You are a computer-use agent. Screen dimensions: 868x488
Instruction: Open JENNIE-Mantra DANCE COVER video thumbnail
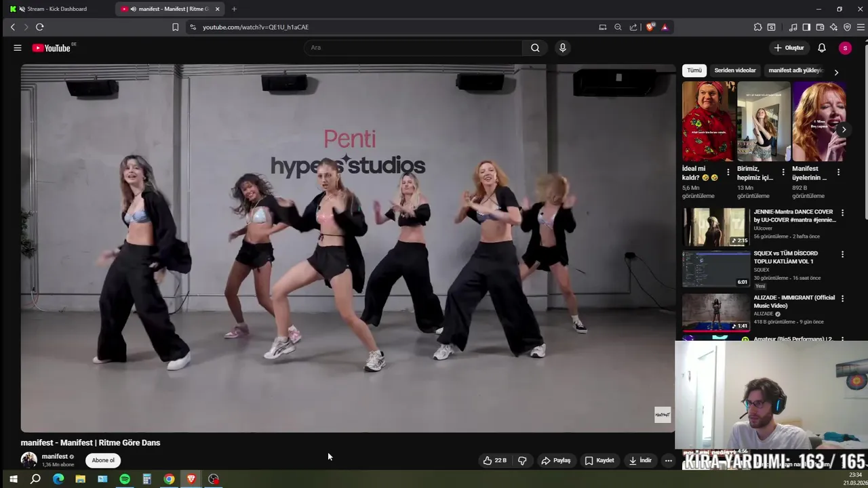pyautogui.click(x=715, y=227)
